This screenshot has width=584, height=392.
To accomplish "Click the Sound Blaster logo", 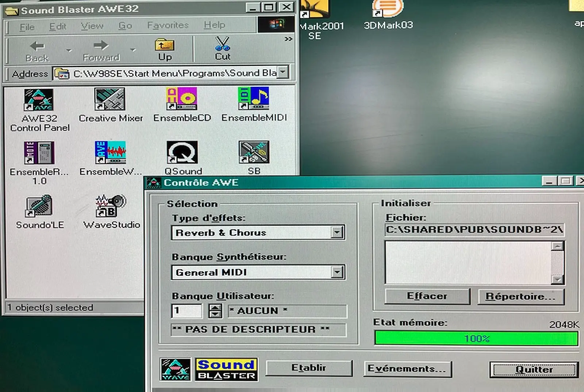I will click(226, 369).
